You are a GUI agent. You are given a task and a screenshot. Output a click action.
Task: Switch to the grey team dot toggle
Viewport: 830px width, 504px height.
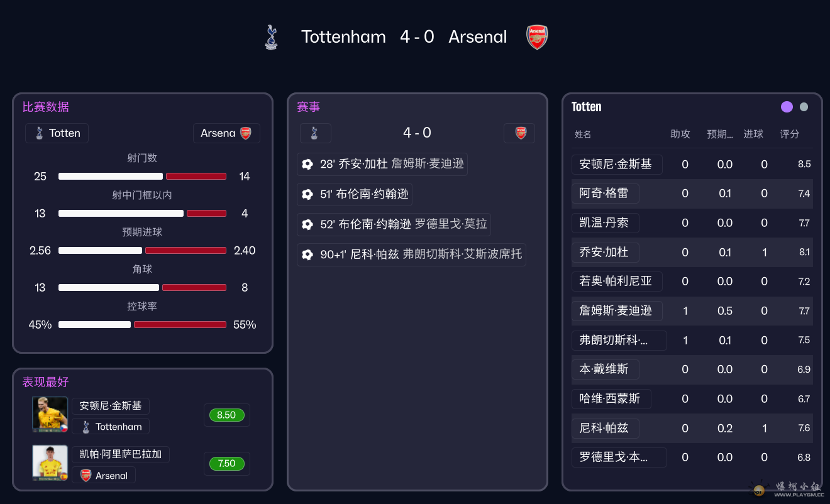804,107
